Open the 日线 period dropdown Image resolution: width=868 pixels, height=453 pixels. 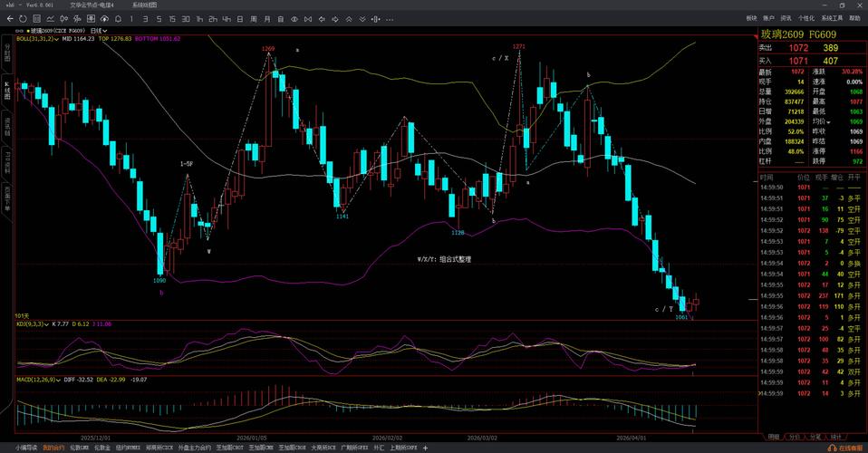point(99,31)
